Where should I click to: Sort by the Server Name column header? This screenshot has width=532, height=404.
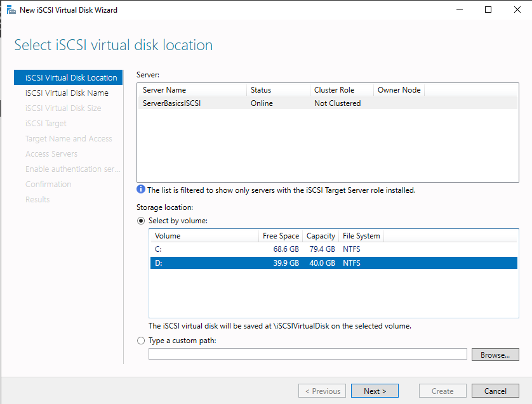(x=192, y=90)
